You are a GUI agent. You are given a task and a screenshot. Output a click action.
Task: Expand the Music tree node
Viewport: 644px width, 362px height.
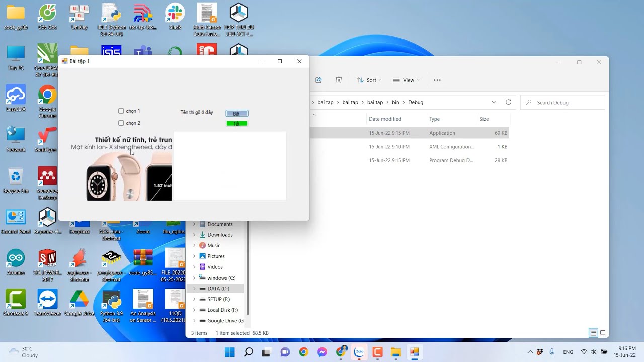click(x=194, y=245)
